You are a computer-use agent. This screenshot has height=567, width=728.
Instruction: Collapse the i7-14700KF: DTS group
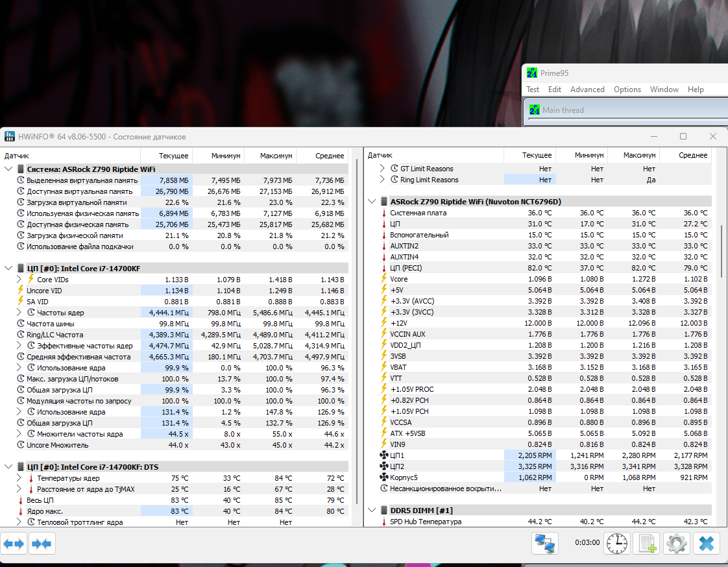pos(8,466)
